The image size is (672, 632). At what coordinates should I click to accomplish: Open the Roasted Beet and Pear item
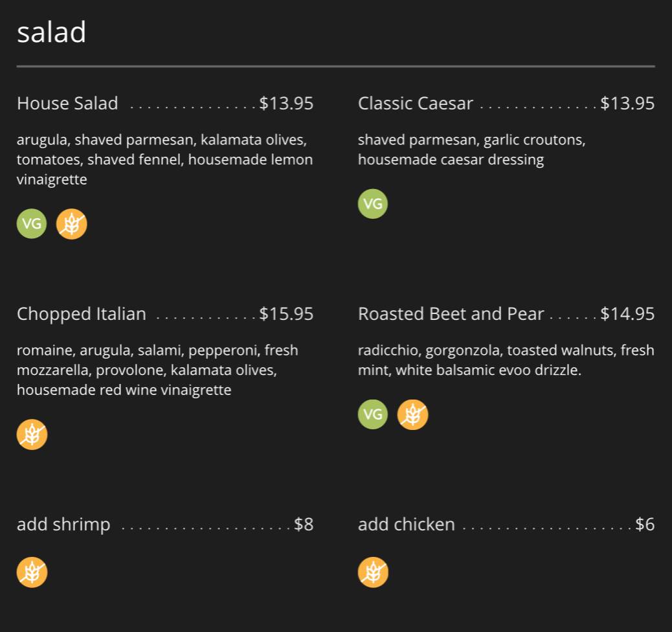(x=451, y=314)
